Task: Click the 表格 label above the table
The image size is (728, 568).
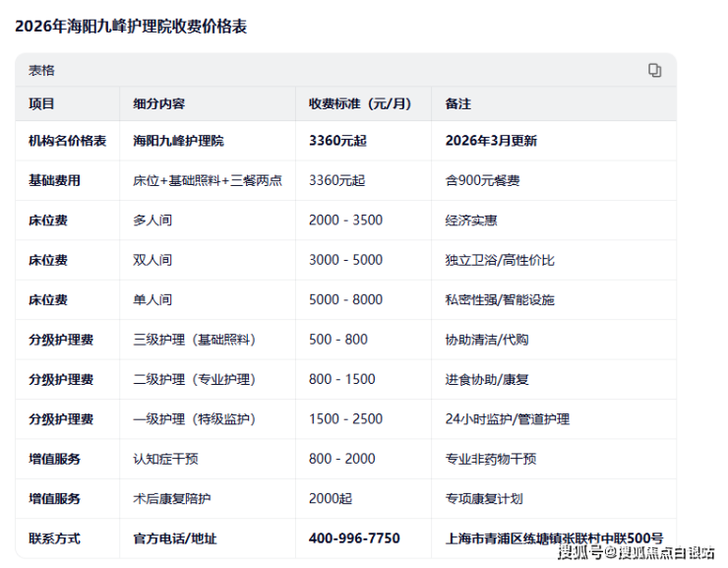Action: (41, 71)
